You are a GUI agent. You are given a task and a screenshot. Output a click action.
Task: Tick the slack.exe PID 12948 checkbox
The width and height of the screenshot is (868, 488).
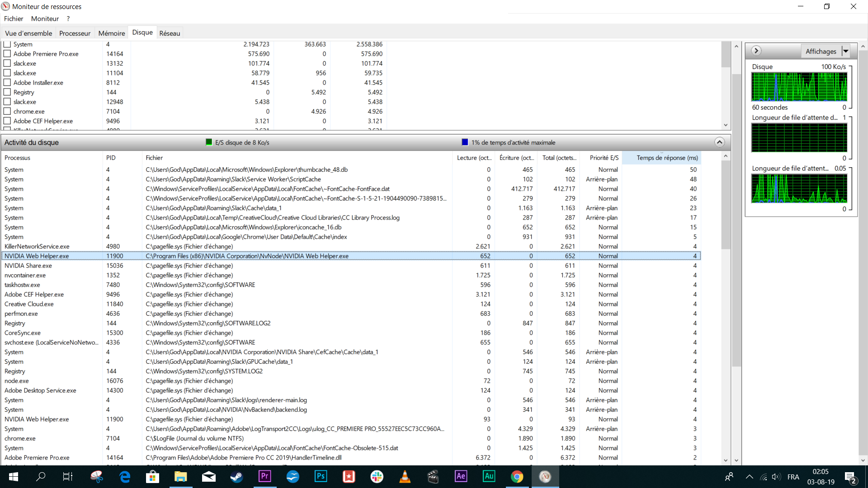click(x=7, y=102)
